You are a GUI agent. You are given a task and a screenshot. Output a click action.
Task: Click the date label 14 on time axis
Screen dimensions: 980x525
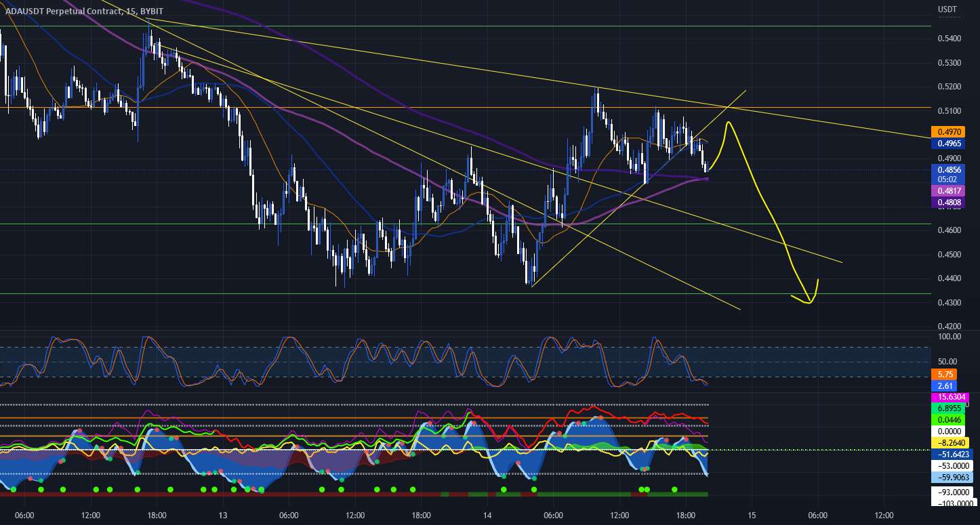(x=487, y=516)
